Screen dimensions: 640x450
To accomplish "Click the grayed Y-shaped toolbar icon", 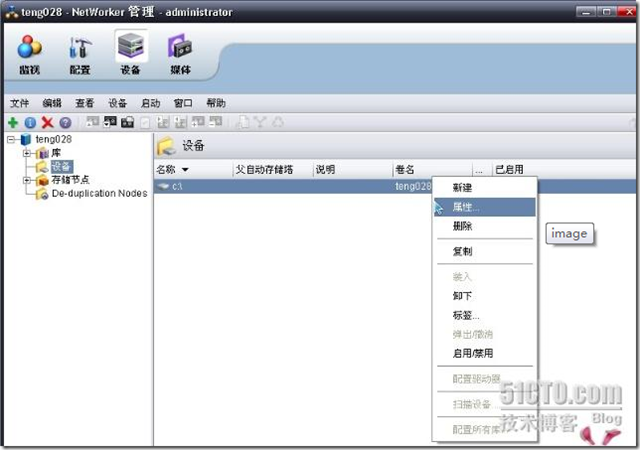I will pos(260,122).
